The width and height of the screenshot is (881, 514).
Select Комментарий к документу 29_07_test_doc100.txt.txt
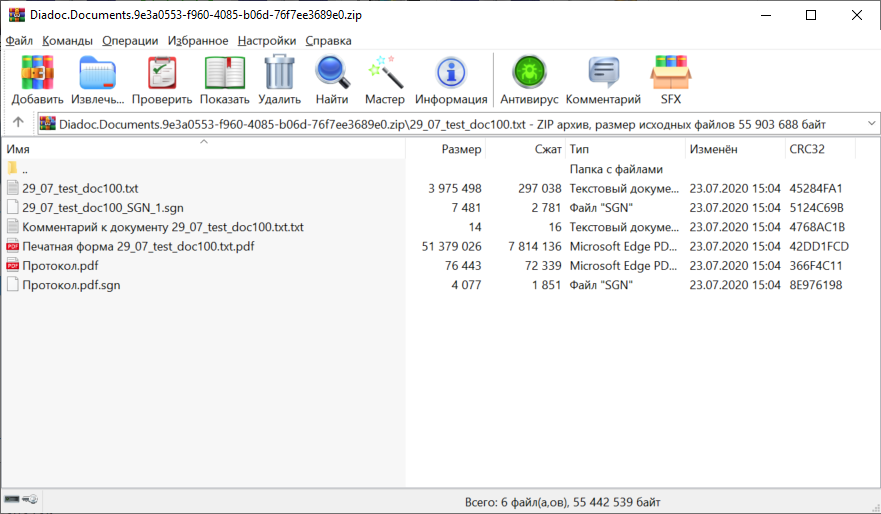click(x=163, y=227)
